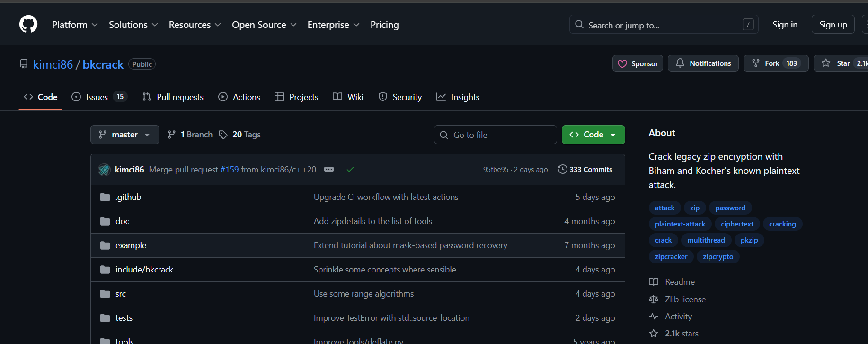Open pull request #159 link
Screen dimensions: 868x344
click(x=230, y=169)
